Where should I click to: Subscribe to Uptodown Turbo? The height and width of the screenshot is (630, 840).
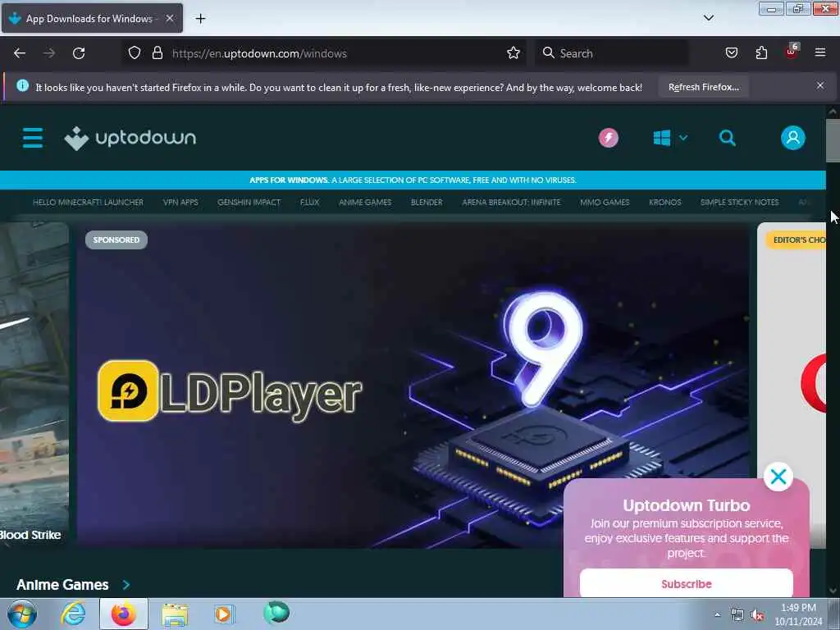pos(687,583)
